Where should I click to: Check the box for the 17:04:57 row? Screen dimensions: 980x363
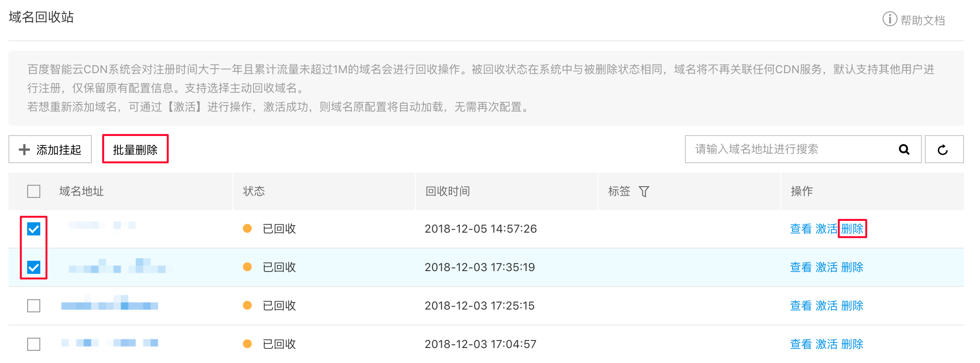34,344
